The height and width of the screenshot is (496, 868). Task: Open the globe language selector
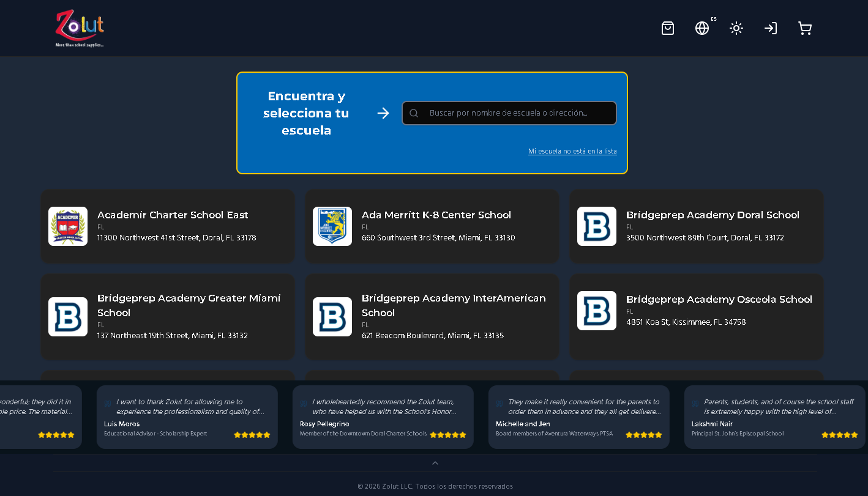pos(702,28)
